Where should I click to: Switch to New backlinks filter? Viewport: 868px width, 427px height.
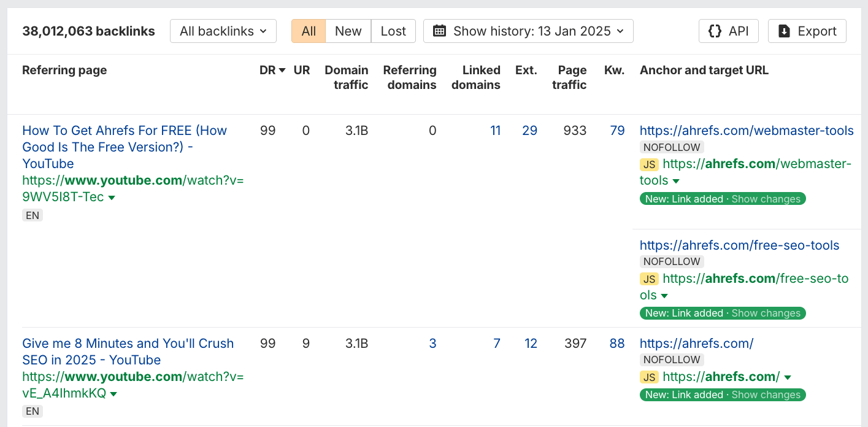tap(348, 31)
